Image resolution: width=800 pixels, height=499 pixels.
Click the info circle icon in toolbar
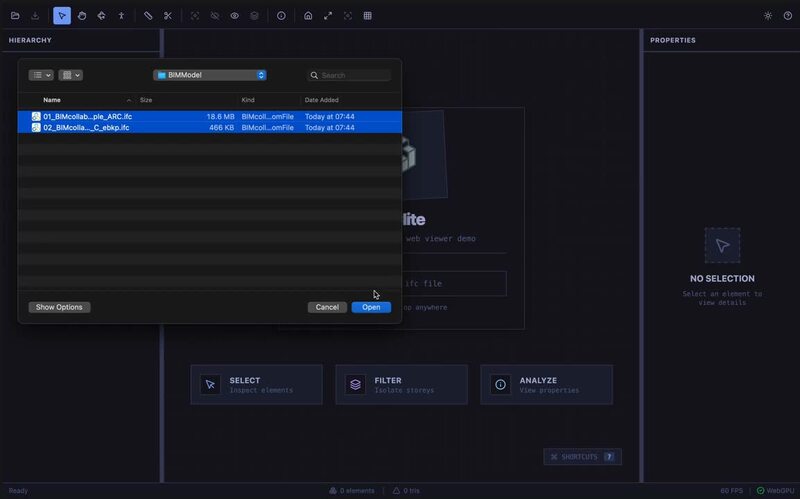(281, 16)
